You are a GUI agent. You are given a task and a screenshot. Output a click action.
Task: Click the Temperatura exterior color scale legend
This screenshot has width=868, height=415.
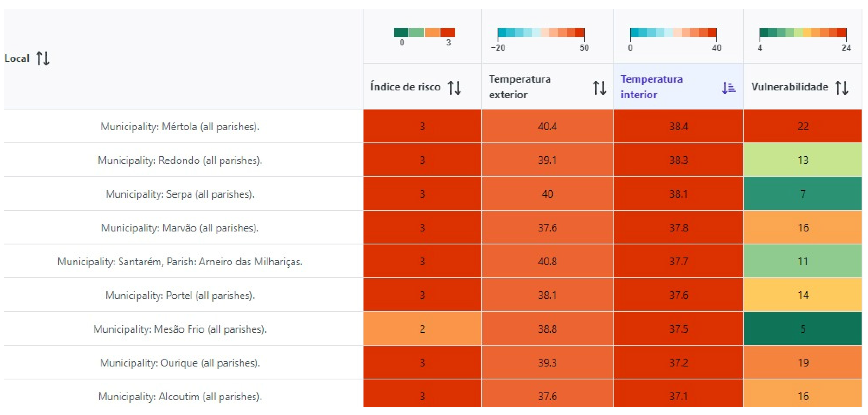coord(541,33)
